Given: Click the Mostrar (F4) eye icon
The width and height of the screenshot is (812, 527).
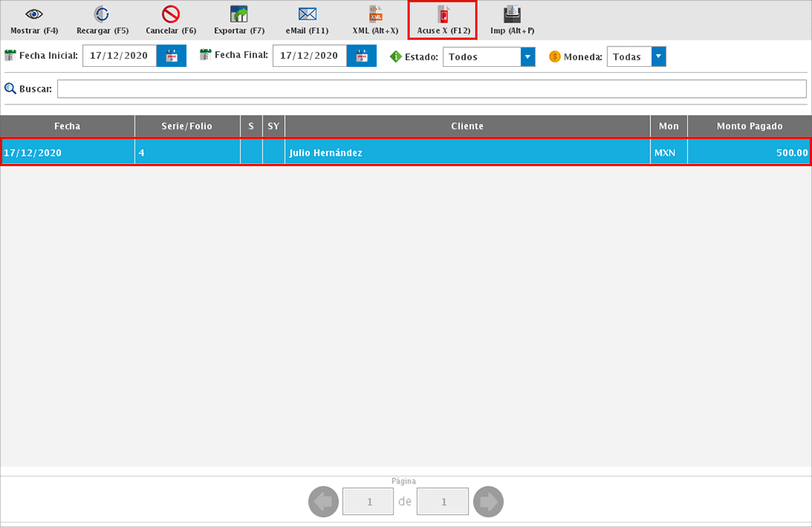Looking at the screenshot, I should click(34, 15).
